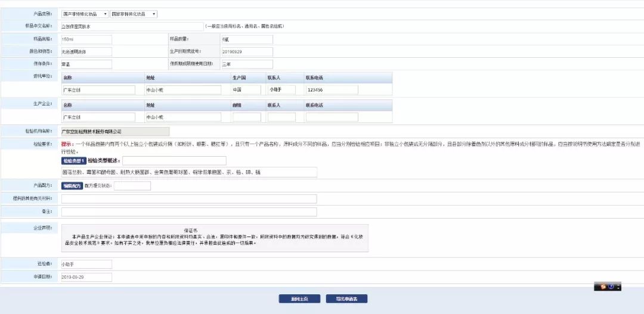Viewport: 644px width, 314px height.
Task: Click the 申请日期 date field
Action: point(86,277)
